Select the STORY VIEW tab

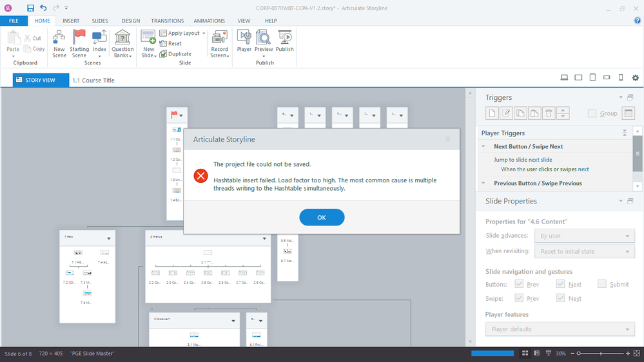(39, 81)
